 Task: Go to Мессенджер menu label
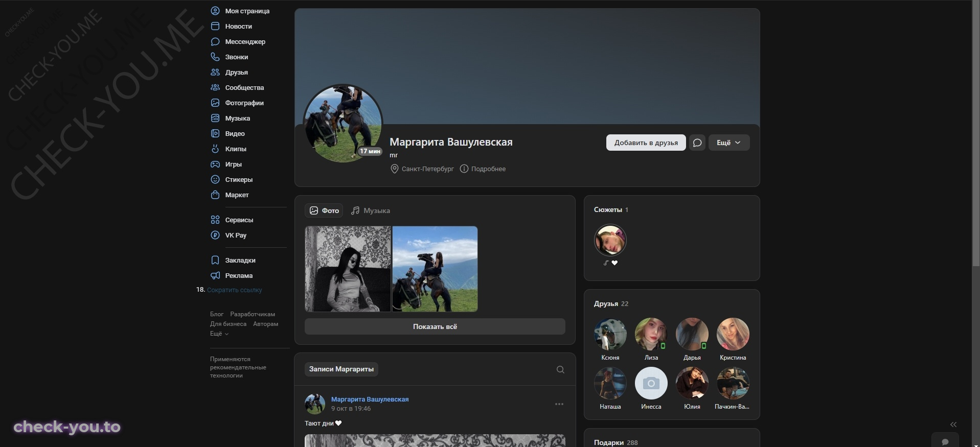(x=245, y=41)
